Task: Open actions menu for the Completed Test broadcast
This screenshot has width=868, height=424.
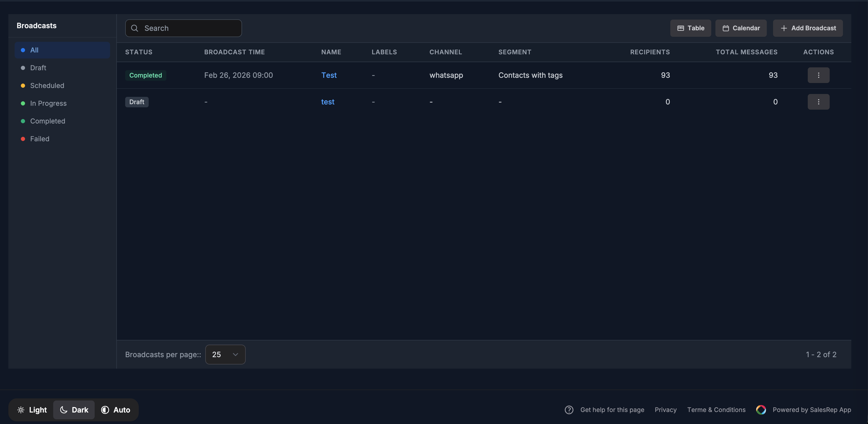Action: (818, 75)
